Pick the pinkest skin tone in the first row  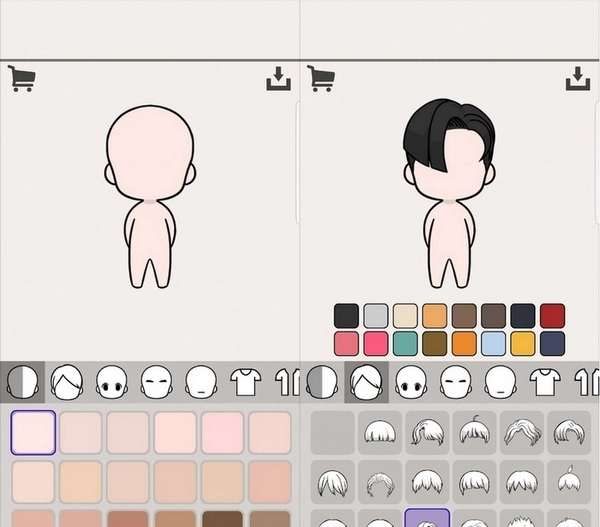222,432
